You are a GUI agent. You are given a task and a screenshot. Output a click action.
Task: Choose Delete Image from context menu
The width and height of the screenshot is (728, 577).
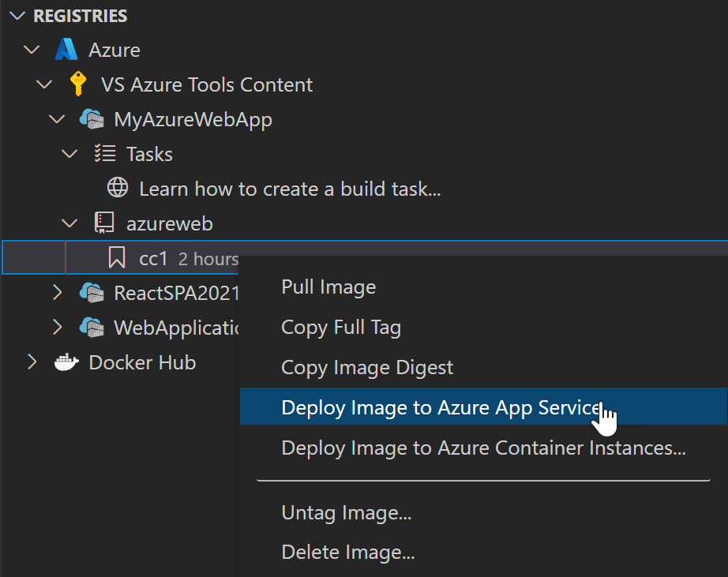483,553
